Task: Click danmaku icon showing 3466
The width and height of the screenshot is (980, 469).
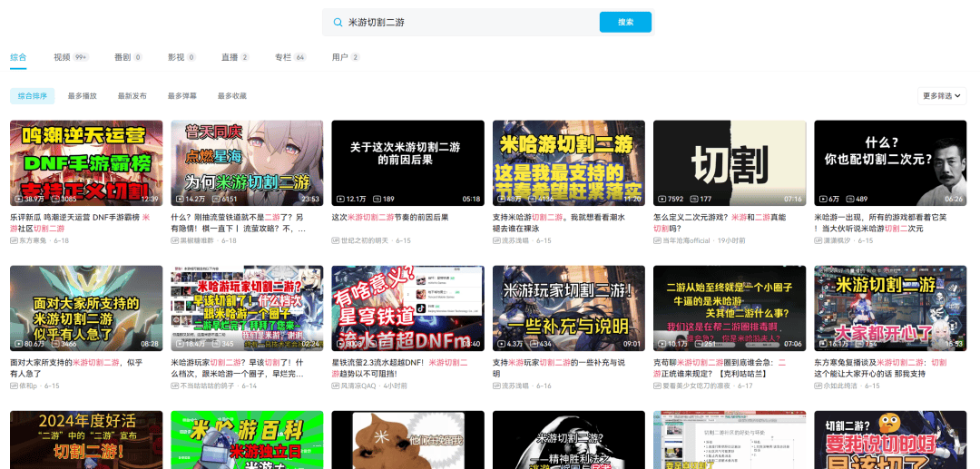Action: pyautogui.click(x=55, y=344)
